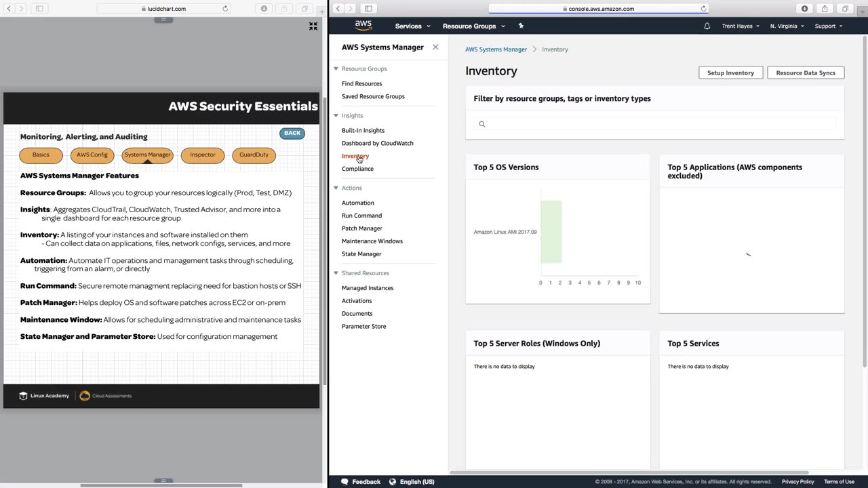Open Managed Instances in the sidebar
The height and width of the screenshot is (488, 868).
point(368,289)
